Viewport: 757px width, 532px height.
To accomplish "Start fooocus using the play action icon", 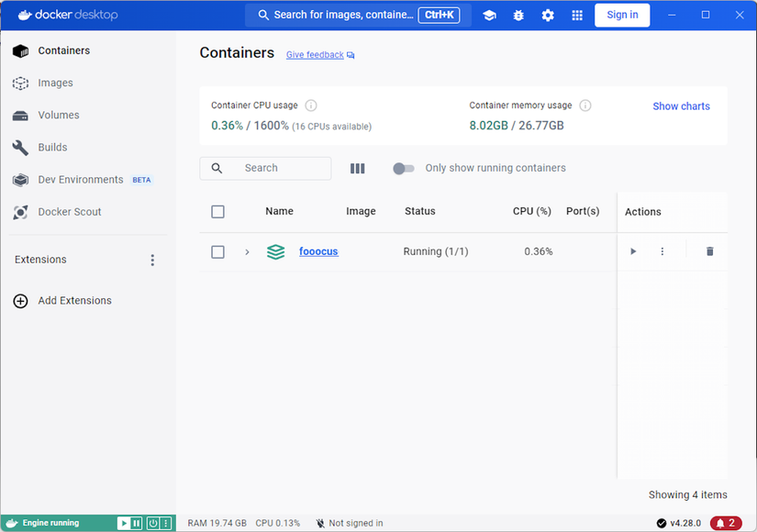I will [633, 251].
